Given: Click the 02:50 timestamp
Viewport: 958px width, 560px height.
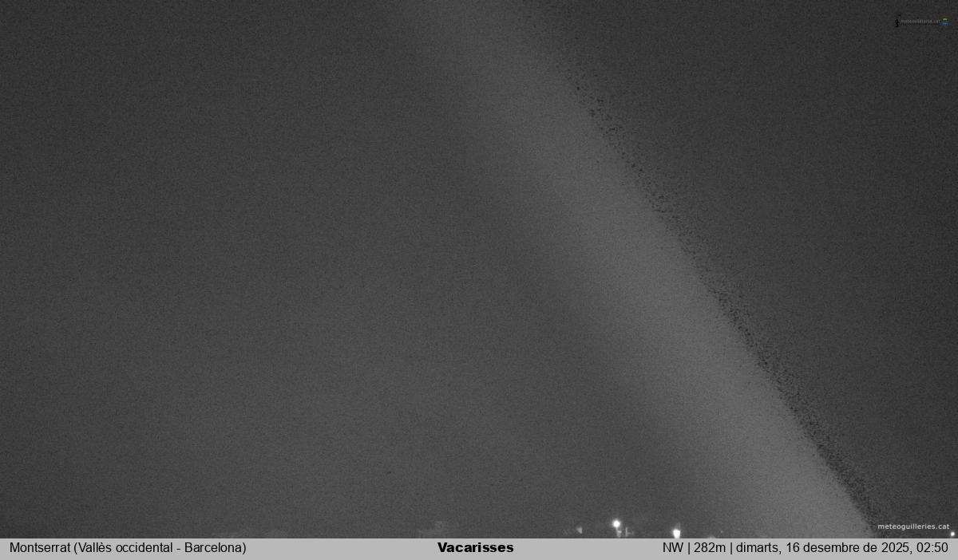Looking at the screenshot, I should (932, 548).
